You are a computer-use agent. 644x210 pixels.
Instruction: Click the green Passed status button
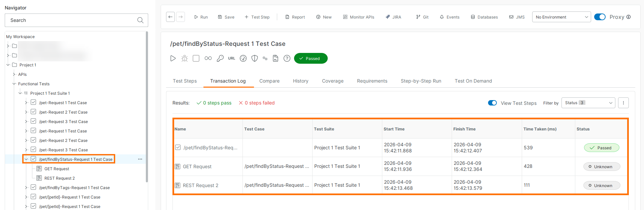(x=311, y=58)
